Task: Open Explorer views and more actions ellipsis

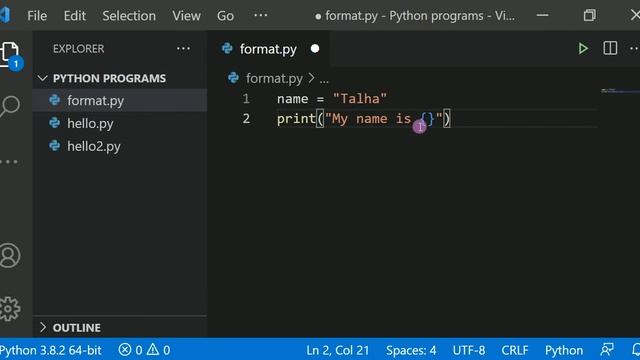Action: pyautogui.click(x=183, y=49)
